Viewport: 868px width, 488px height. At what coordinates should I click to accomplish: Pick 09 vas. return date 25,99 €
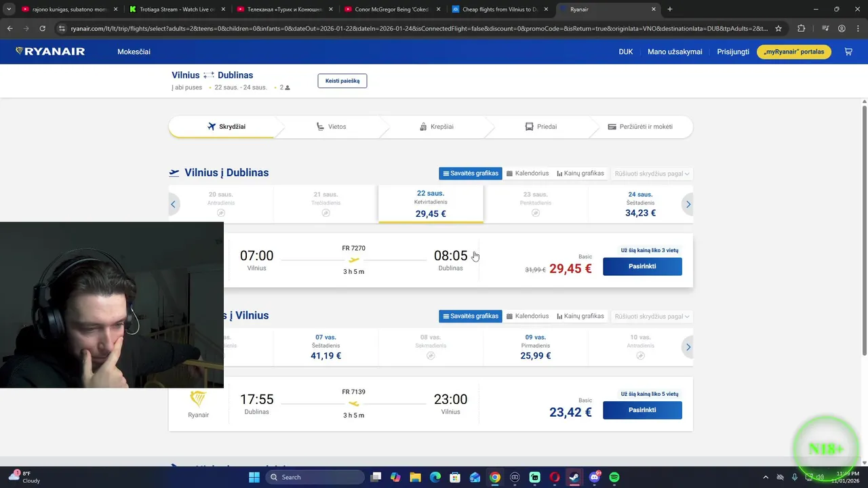pyautogui.click(x=535, y=347)
